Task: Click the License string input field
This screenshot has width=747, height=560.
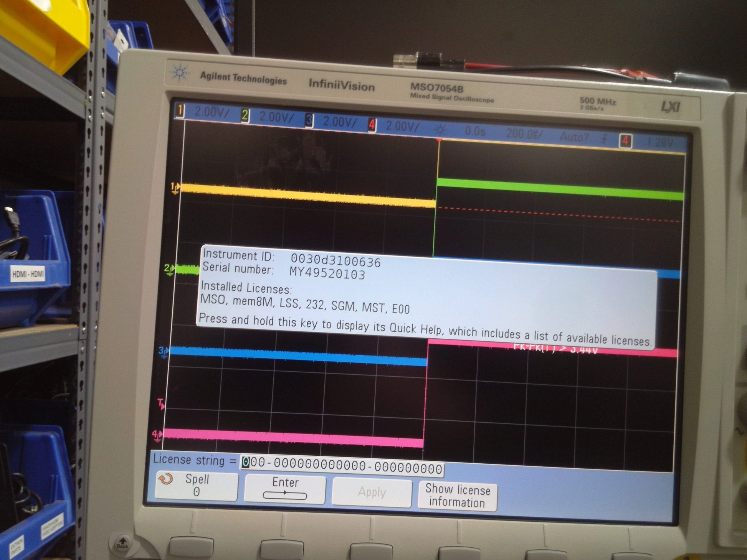Action: (342, 467)
